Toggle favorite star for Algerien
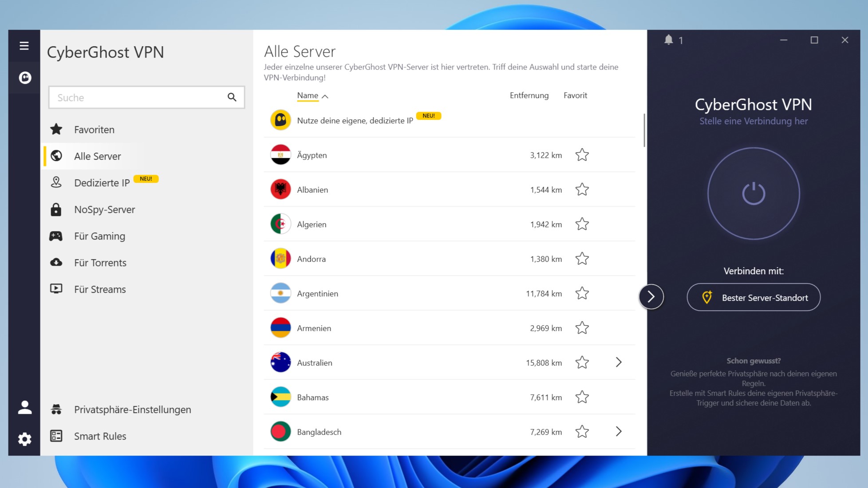The width and height of the screenshot is (868, 488). click(x=582, y=224)
